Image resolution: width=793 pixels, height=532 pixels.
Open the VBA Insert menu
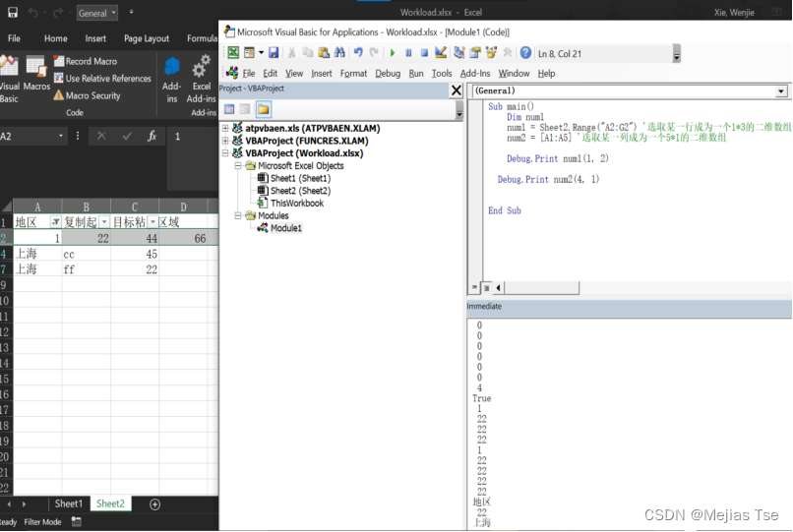pyautogui.click(x=322, y=74)
